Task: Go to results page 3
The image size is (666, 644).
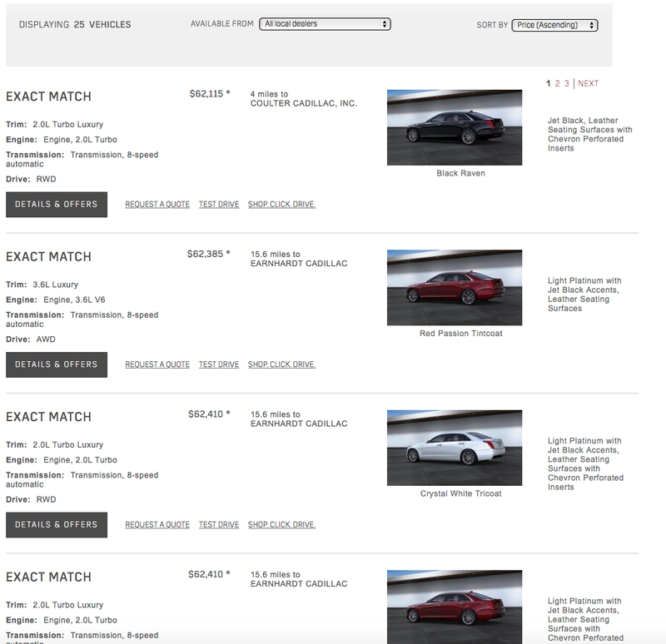Action: 567,84
